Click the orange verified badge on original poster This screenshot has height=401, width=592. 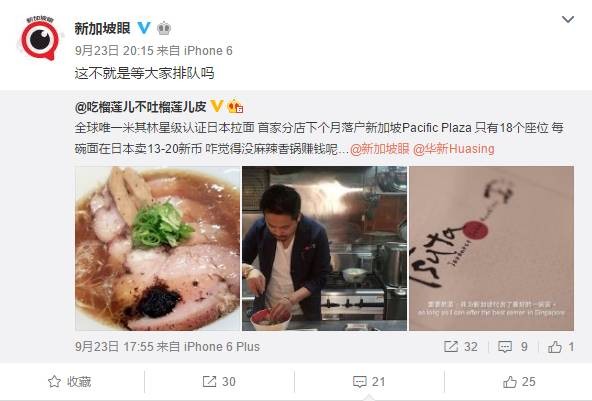pyautogui.click(x=217, y=106)
